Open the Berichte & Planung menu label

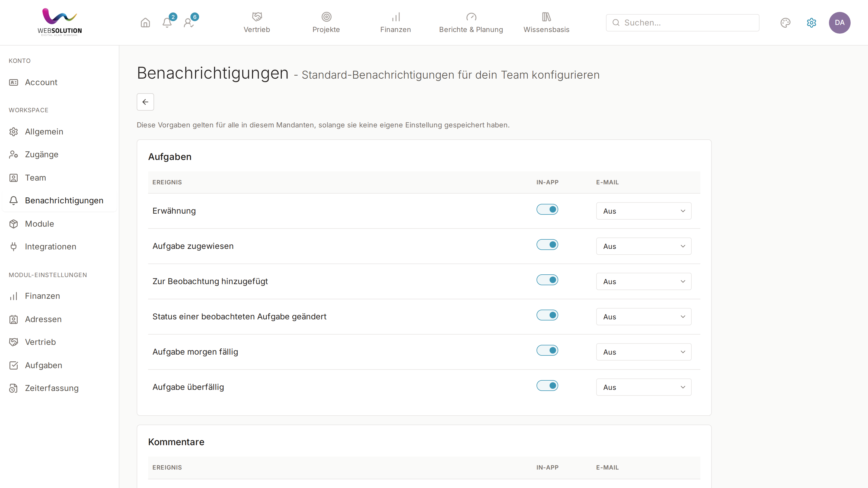(x=471, y=30)
